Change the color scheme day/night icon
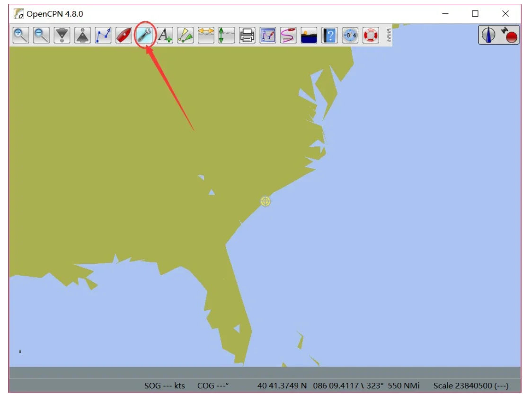The image size is (532, 396). 309,35
